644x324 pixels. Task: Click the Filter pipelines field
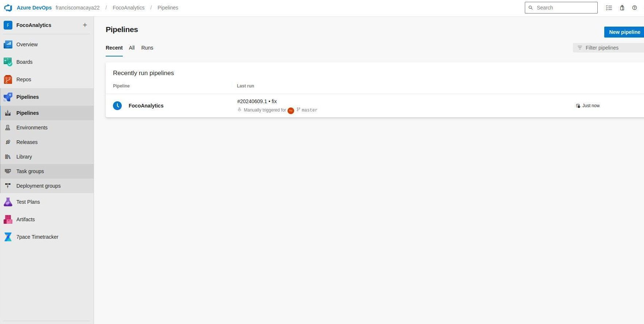pyautogui.click(x=609, y=48)
